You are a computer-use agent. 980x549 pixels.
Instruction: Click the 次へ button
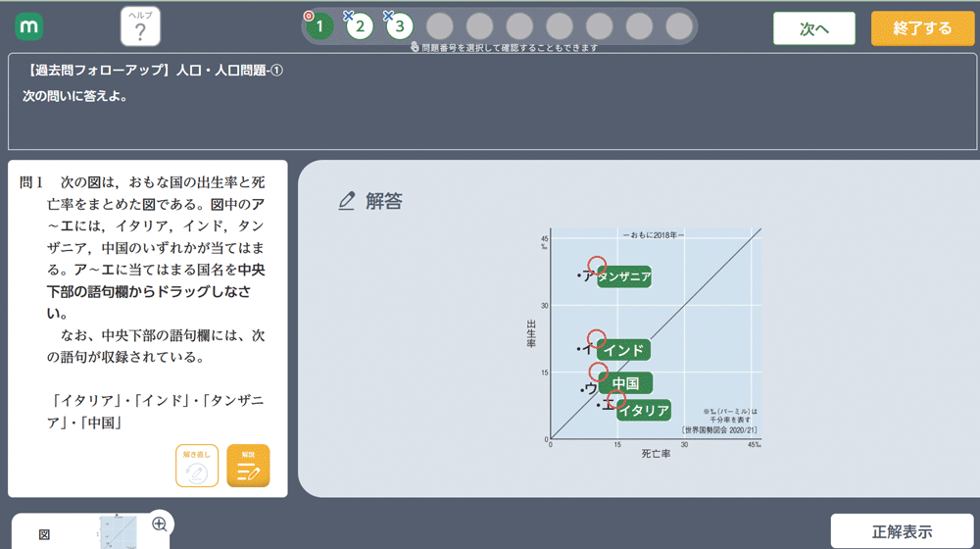(814, 28)
